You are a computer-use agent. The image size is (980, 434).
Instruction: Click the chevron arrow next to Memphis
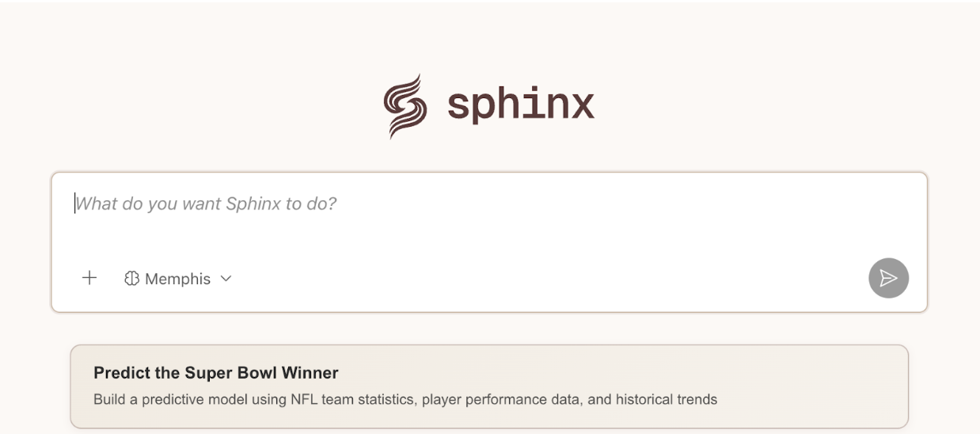click(x=226, y=279)
